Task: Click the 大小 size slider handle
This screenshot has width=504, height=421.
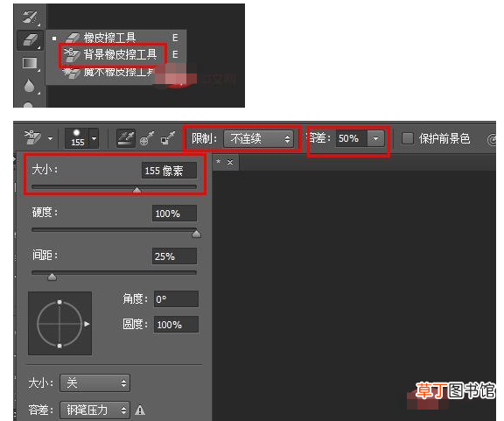Action: coord(136,190)
